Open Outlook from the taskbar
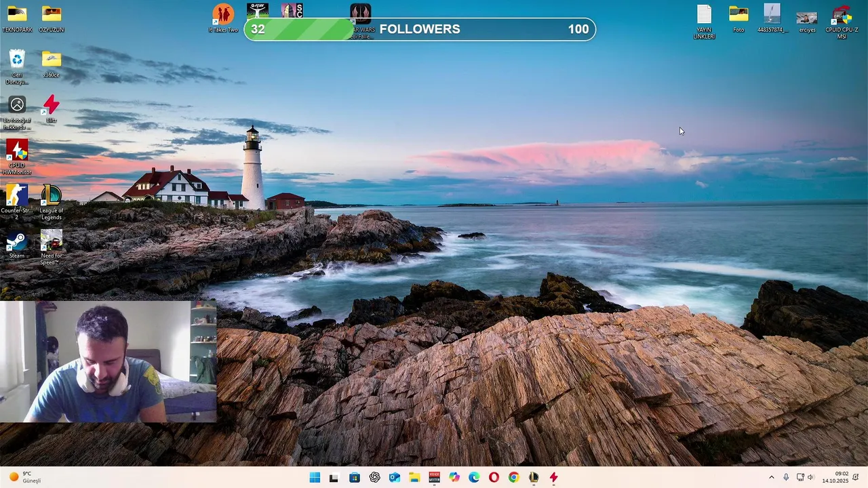868x488 pixels. 394,477
